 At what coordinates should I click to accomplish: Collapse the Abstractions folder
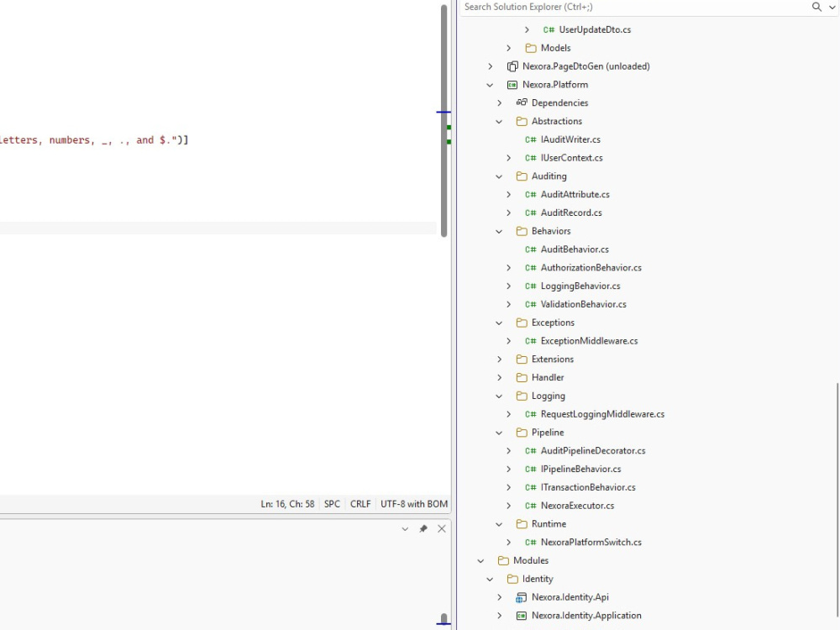[499, 122]
